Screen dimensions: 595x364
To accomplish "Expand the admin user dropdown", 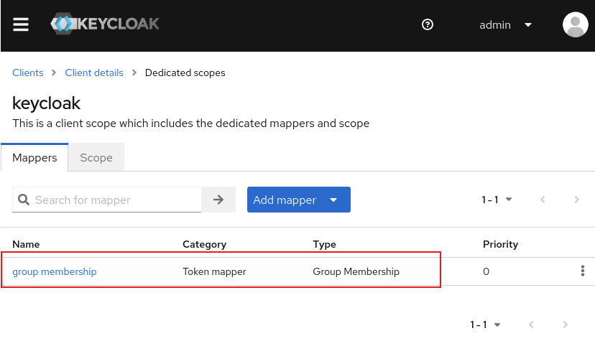I will (505, 25).
